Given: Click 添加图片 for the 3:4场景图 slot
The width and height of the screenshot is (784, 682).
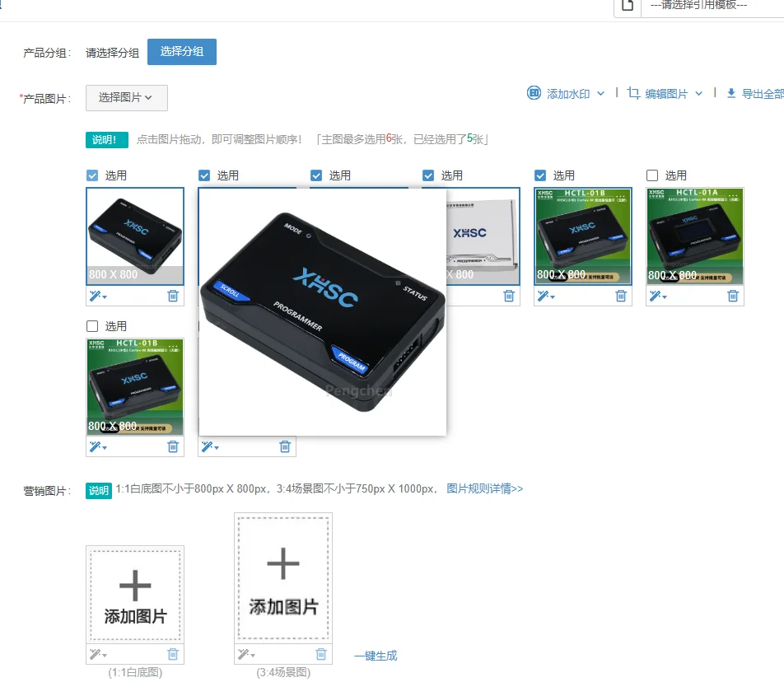Looking at the screenshot, I should [x=283, y=578].
